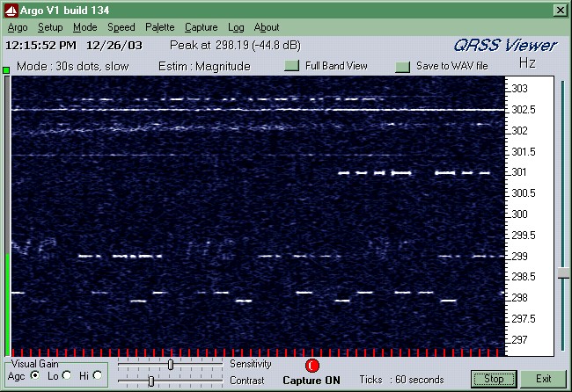Close the Argo window
The width and height of the screenshot is (572, 392).
pos(559,10)
